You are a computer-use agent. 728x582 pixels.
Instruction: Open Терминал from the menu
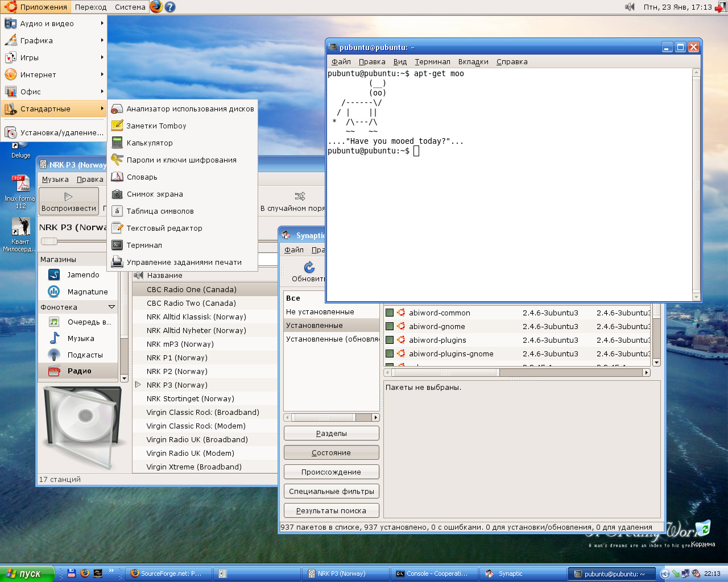point(183,245)
